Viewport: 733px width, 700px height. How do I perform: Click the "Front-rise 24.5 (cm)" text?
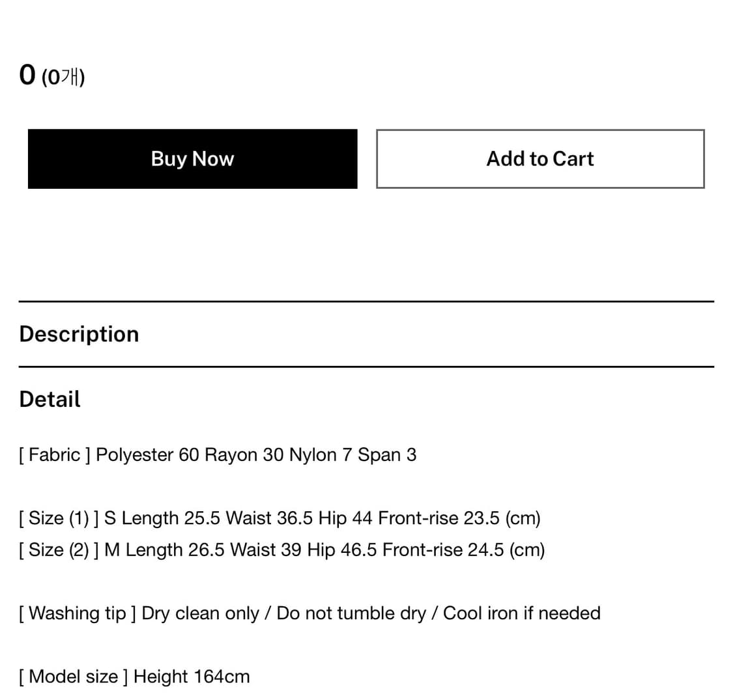pyautogui.click(x=463, y=550)
